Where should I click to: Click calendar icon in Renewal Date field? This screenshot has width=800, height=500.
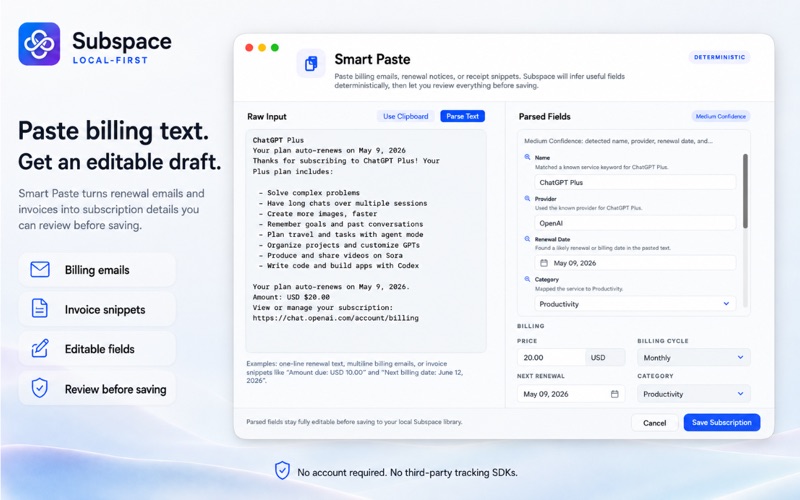544,263
